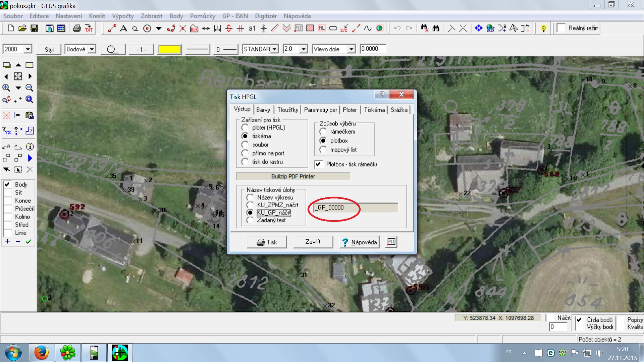Click the yellow color swatch
644x362 pixels.
pyautogui.click(x=169, y=49)
